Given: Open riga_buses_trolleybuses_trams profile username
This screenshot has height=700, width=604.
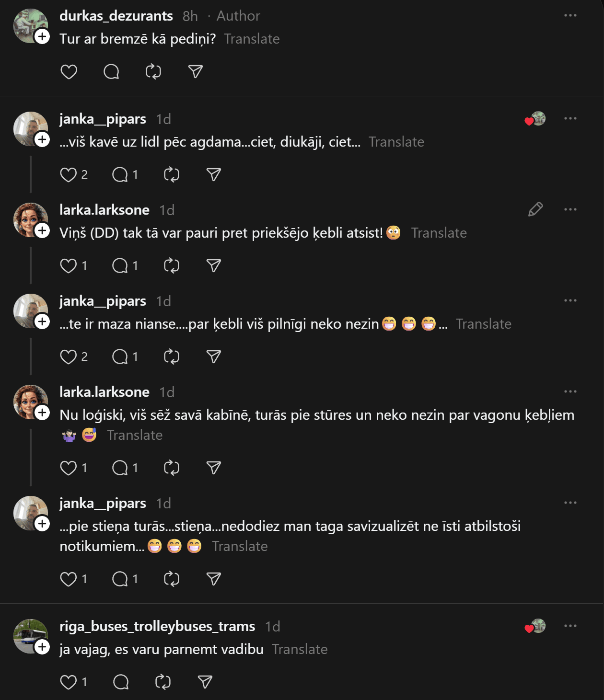Looking at the screenshot, I should 157,626.
